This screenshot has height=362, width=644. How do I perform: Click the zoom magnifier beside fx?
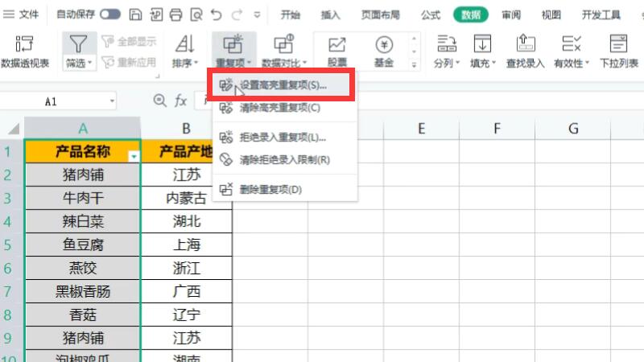(159, 101)
